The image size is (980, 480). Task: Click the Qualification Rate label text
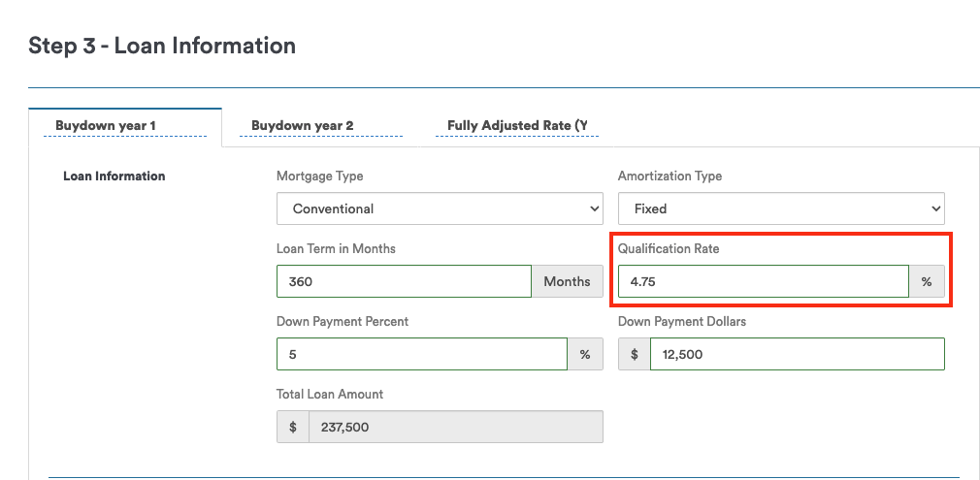(669, 249)
